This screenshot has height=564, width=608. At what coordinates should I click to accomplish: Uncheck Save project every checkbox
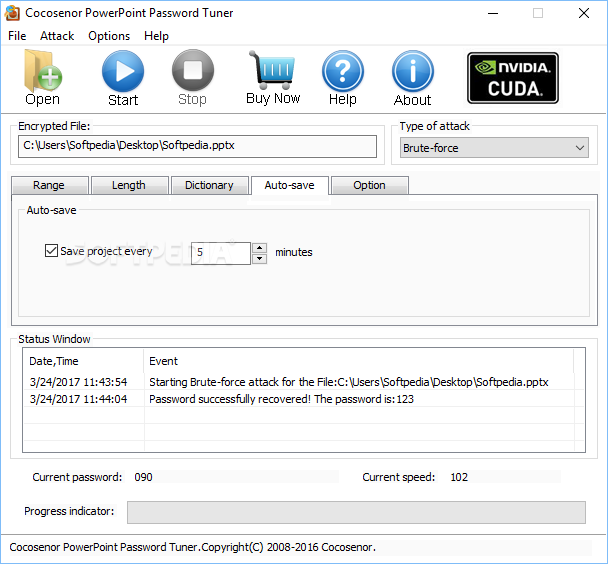[x=51, y=251]
